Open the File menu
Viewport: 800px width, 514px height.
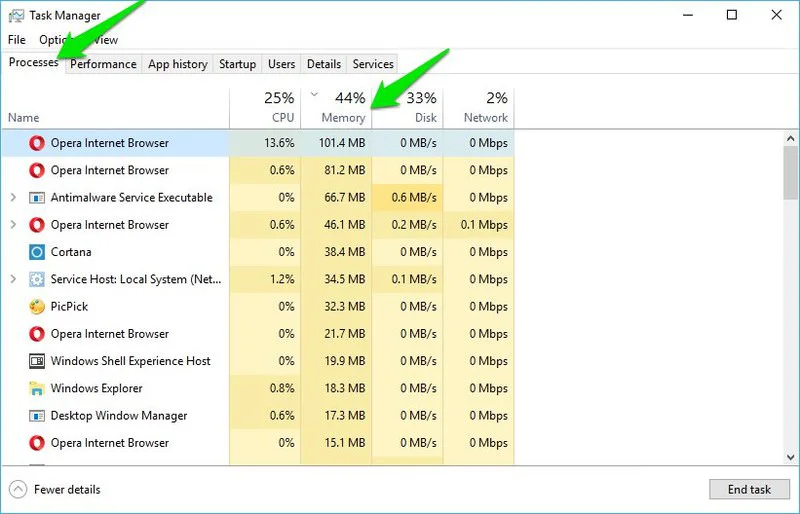click(16, 40)
